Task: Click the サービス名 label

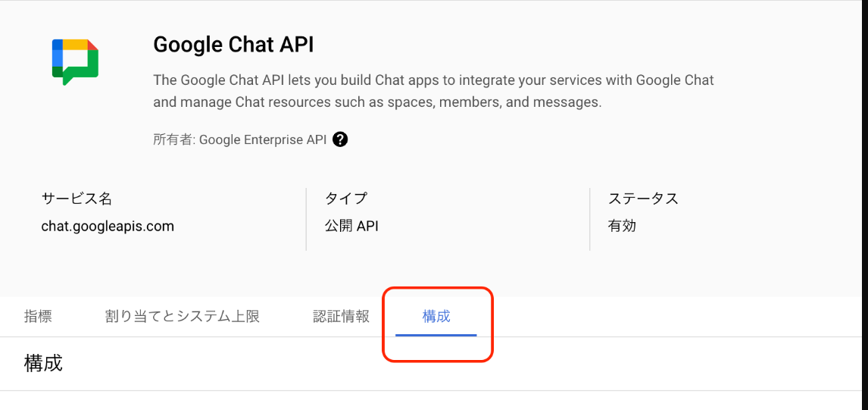Action: [x=77, y=199]
